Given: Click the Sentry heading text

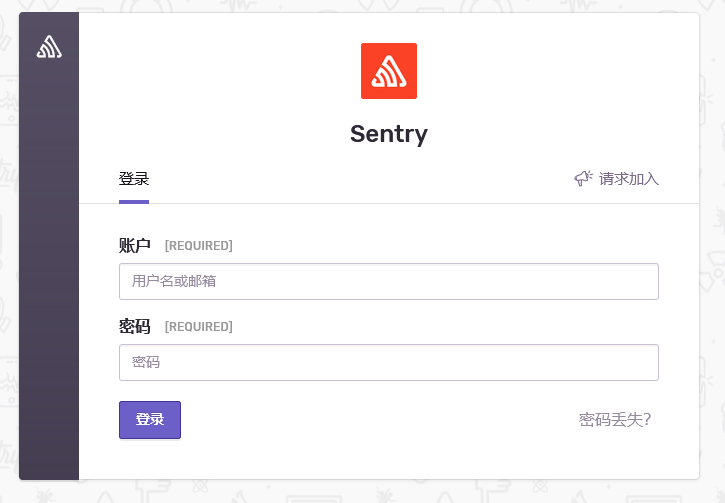Looking at the screenshot, I should coord(389,134).
